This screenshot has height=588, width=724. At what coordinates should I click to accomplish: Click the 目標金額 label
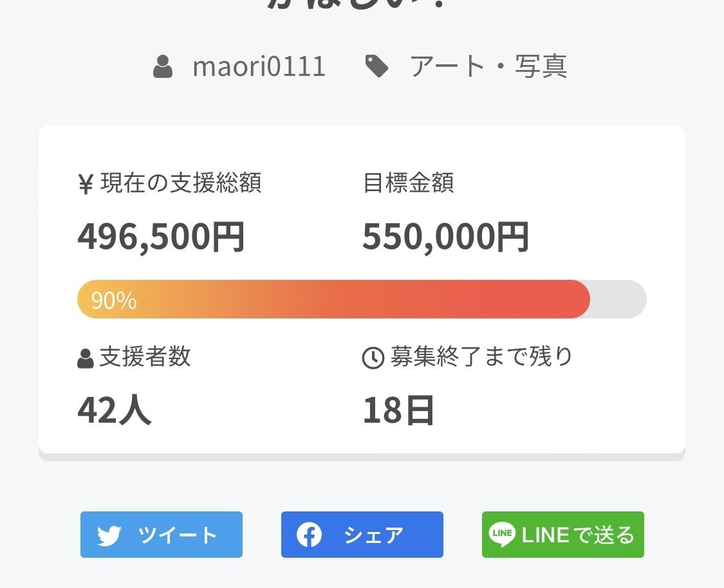coord(409,183)
